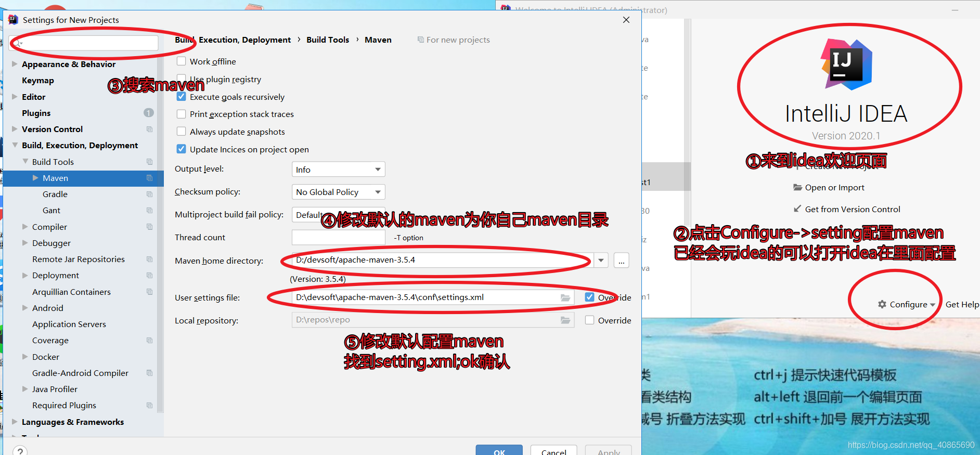Click the Local repository folder browse icon
This screenshot has width=980, height=455.
click(565, 320)
